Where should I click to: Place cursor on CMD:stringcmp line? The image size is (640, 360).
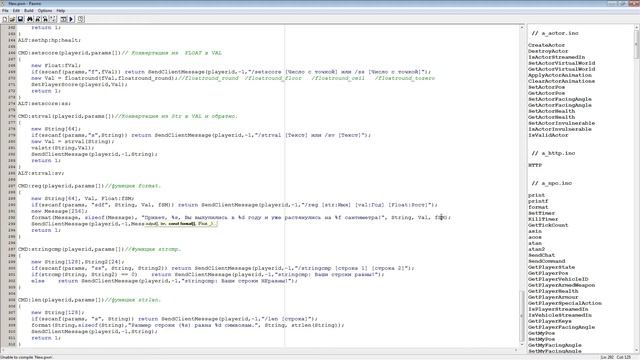[x=99, y=249]
